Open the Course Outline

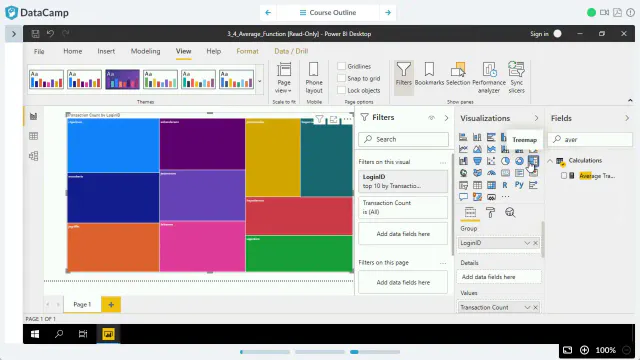tap(328, 13)
